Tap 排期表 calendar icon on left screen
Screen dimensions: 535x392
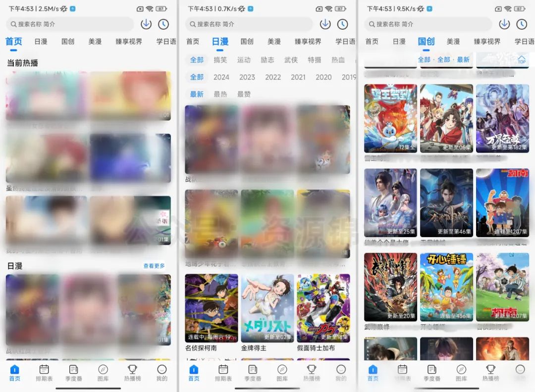[x=44, y=370]
